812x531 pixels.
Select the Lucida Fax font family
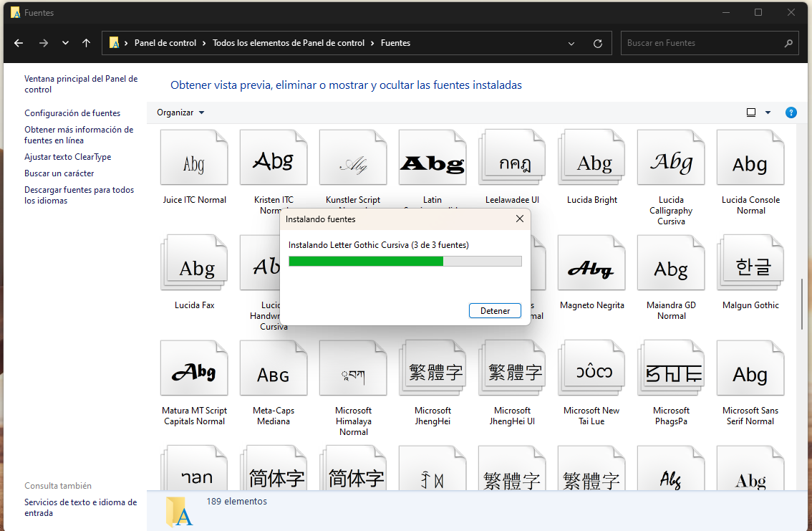pyautogui.click(x=194, y=263)
